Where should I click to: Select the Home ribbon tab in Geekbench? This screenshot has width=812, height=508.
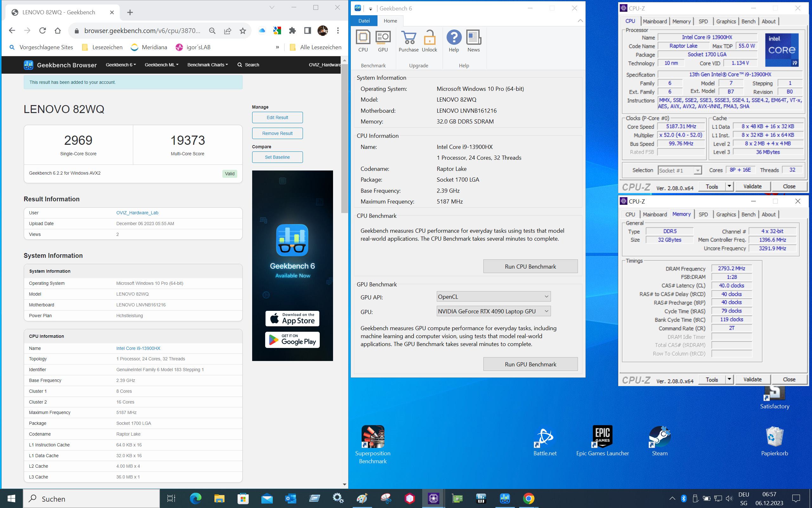click(390, 21)
